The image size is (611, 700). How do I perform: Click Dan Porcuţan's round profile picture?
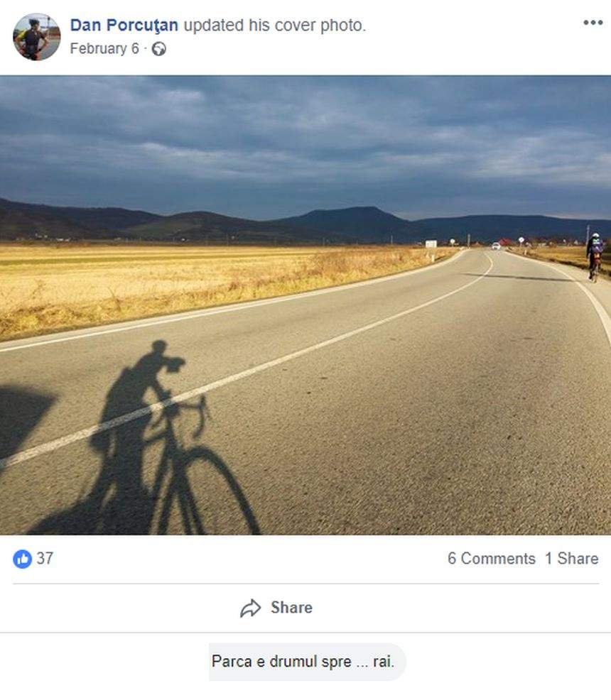pyautogui.click(x=37, y=37)
